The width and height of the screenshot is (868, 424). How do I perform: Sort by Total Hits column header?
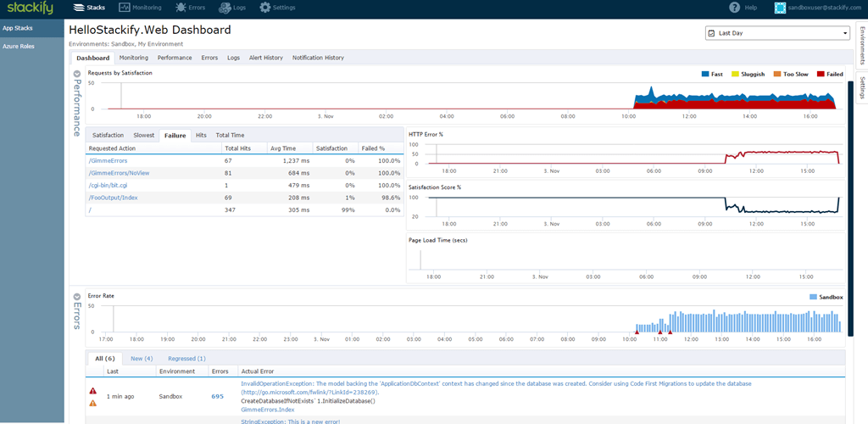(x=243, y=148)
